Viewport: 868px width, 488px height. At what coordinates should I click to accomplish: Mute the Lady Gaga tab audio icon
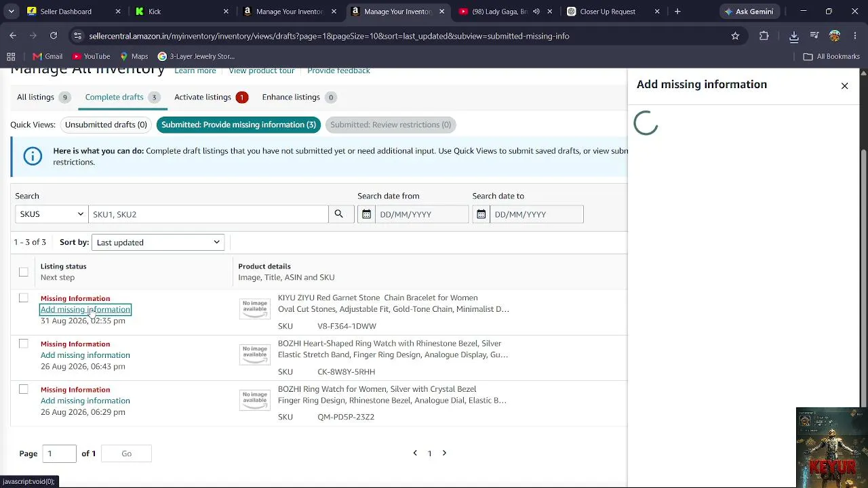pos(536,12)
